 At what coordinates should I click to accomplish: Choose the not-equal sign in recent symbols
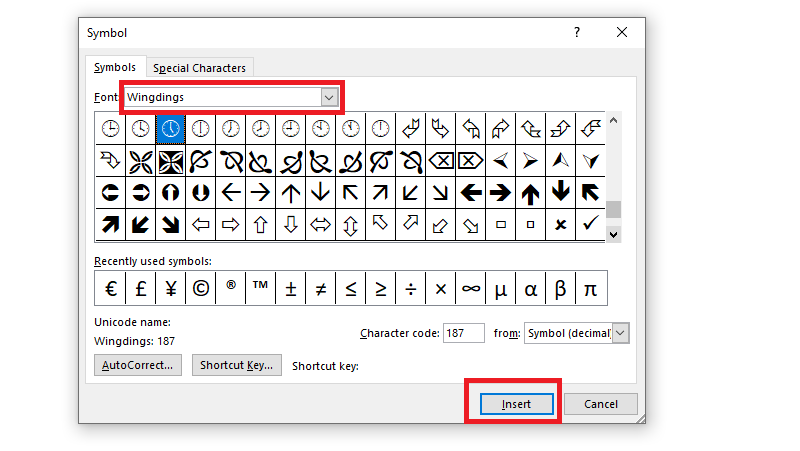pyautogui.click(x=320, y=289)
